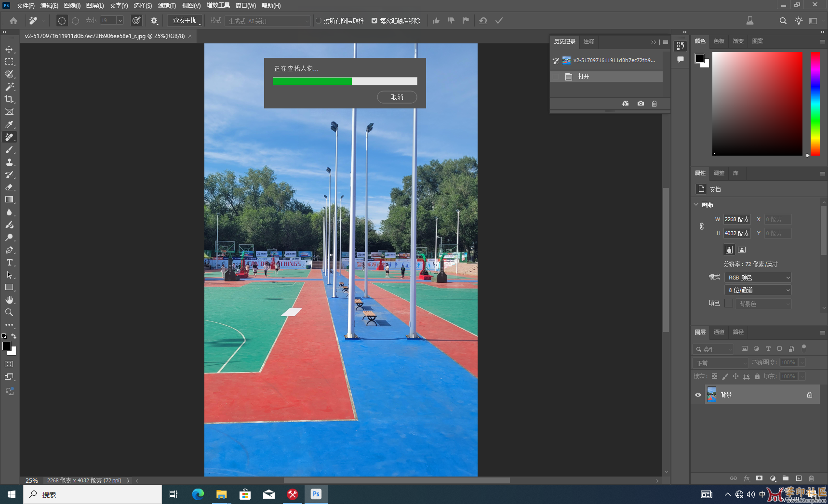Add layer mask in Layers panel
The width and height of the screenshot is (828, 504).
760,478
